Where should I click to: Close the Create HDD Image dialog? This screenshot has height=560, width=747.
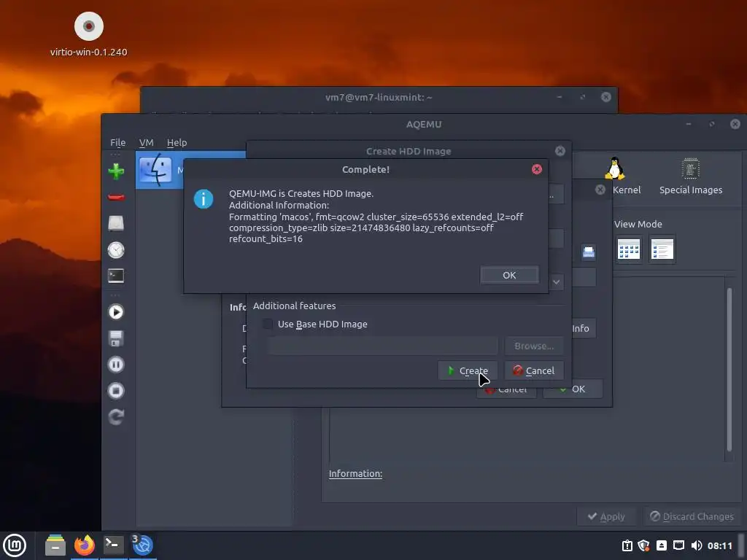(x=560, y=151)
